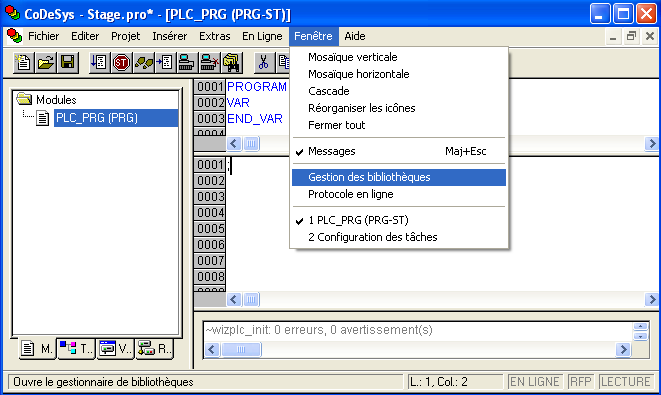The width and height of the screenshot is (661, 395).
Task: Switch to the resources (R.) tab
Action: point(154,349)
